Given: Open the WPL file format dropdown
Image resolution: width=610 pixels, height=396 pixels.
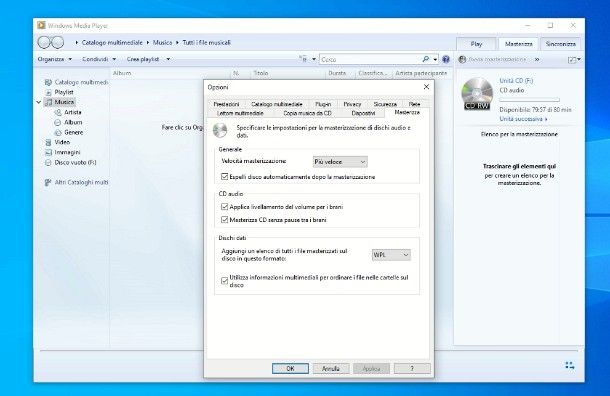Looking at the screenshot, I should pos(391,255).
